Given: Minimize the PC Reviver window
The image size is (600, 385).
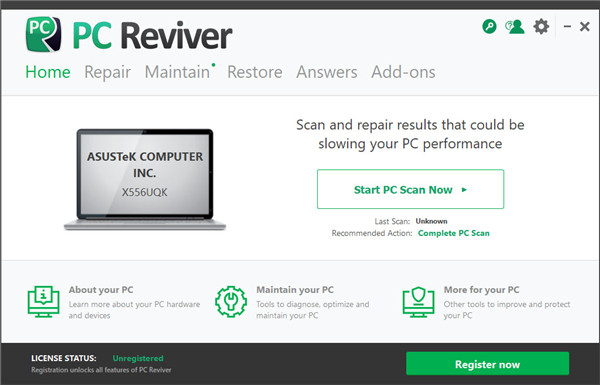Looking at the screenshot, I should coord(567,26).
